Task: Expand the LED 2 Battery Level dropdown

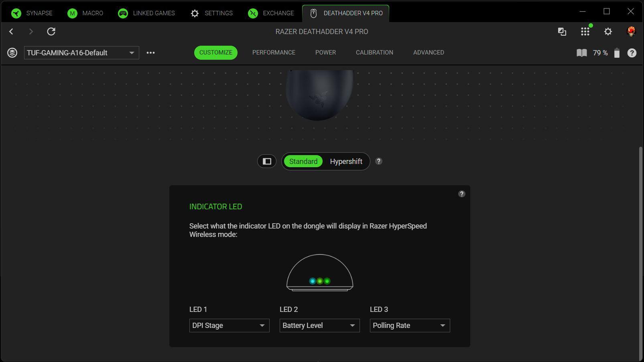Action: pyautogui.click(x=319, y=326)
